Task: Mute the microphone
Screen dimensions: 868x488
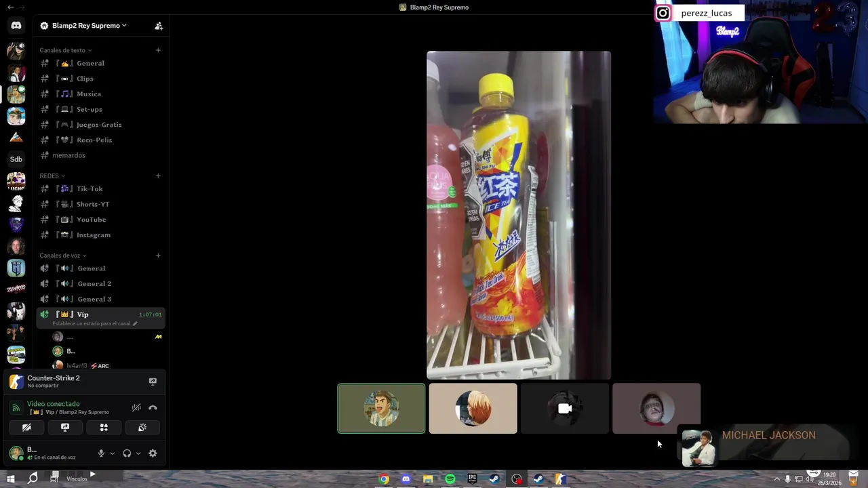Action: (101, 453)
